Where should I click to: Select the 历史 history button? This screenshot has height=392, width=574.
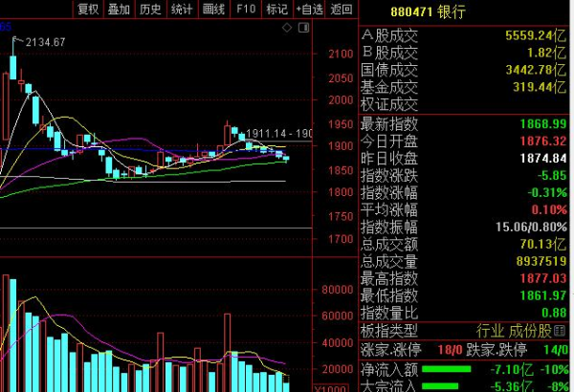click(x=150, y=10)
